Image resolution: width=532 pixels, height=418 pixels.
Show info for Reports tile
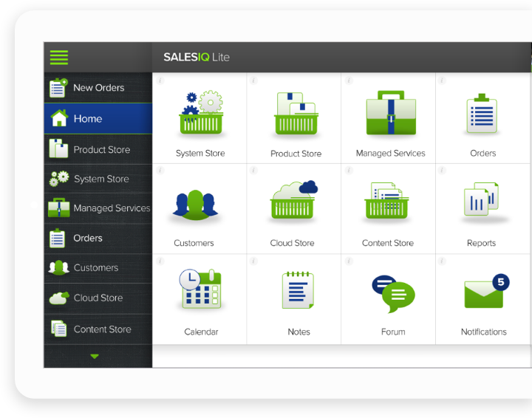[x=442, y=170]
